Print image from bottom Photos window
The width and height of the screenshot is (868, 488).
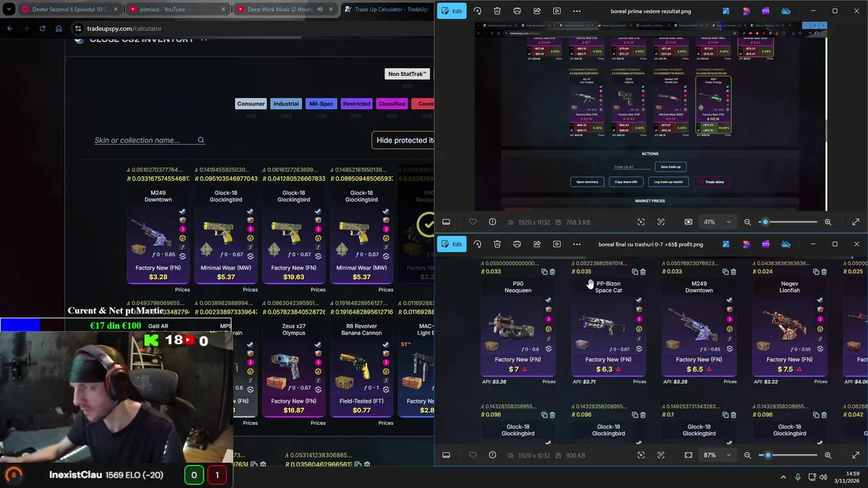point(517,244)
